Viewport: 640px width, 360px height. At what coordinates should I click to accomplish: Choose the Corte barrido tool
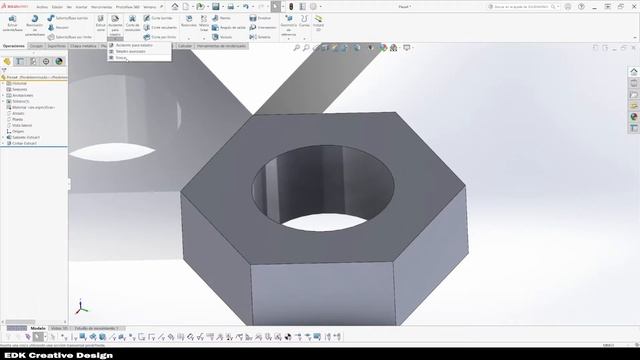coord(158,18)
